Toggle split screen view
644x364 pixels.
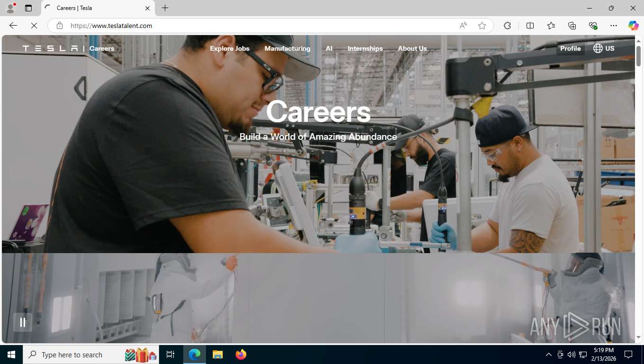[530, 26]
